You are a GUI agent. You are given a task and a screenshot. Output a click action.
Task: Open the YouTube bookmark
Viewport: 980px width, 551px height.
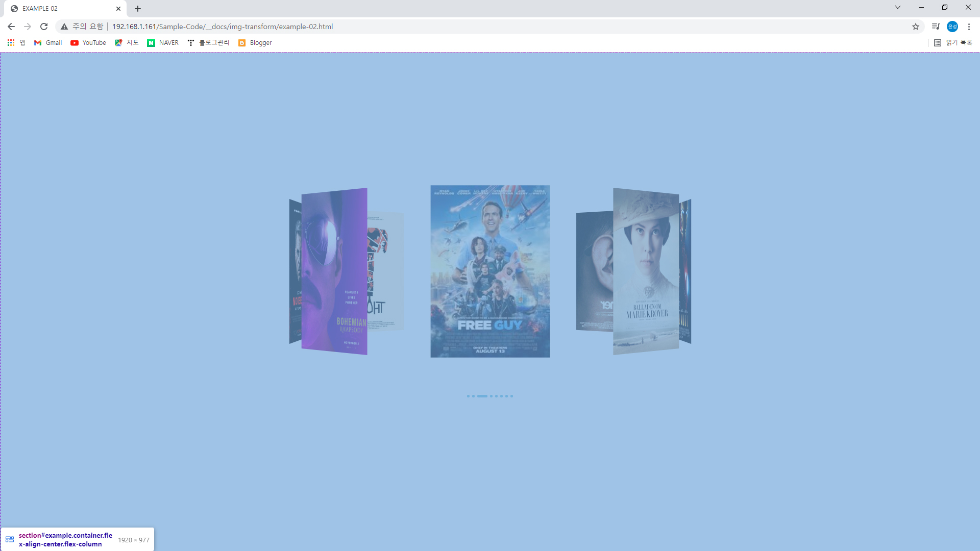coord(88,43)
